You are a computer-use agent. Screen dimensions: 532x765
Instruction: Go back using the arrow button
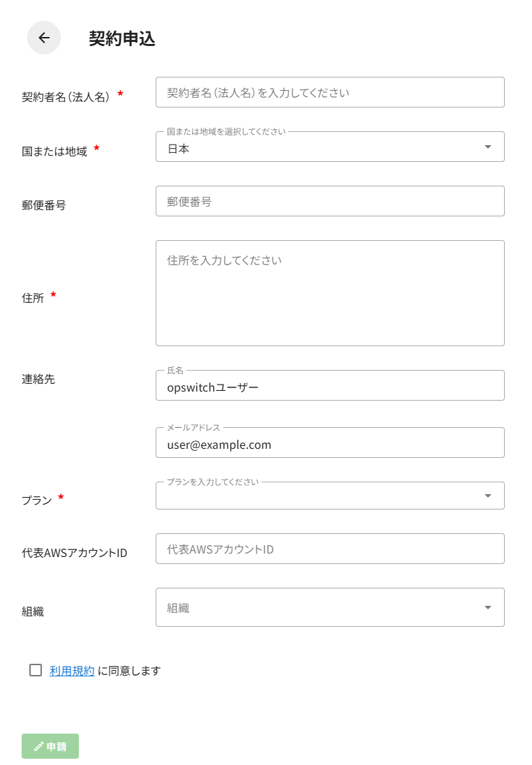(x=44, y=38)
